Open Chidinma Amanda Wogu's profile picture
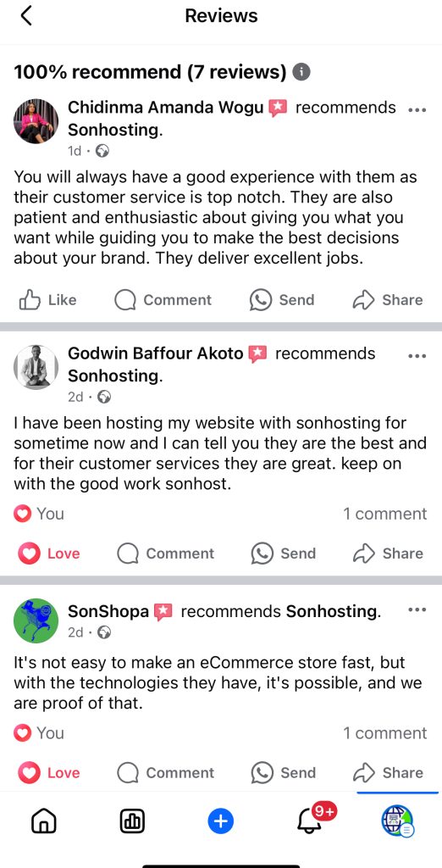This screenshot has height=868, width=442. pyautogui.click(x=36, y=121)
